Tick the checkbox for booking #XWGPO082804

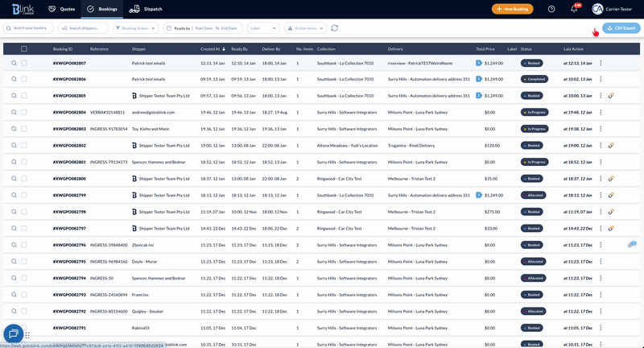[x=24, y=112]
